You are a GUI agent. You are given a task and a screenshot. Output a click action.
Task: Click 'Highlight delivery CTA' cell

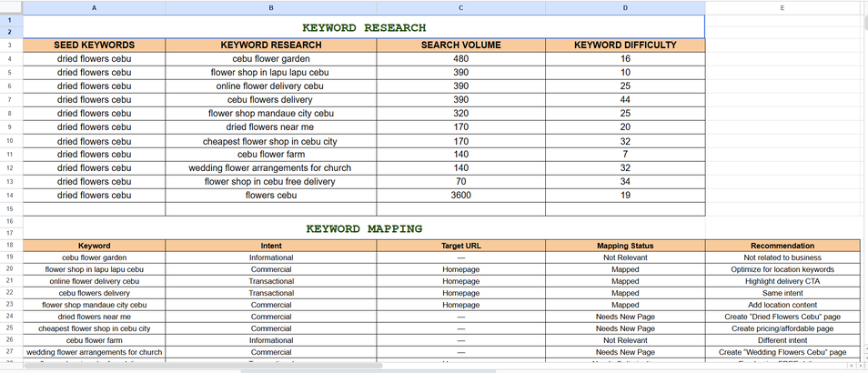[x=782, y=281]
